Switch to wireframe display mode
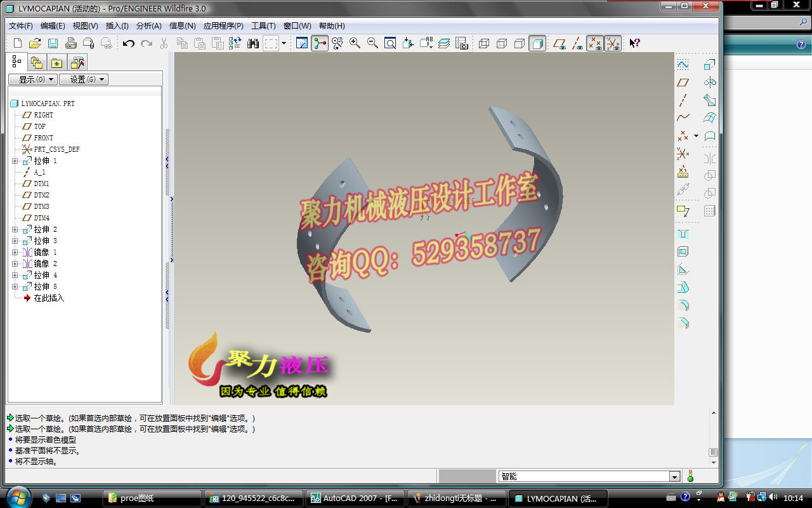Screen dimensions: 812x508 point(484,43)
